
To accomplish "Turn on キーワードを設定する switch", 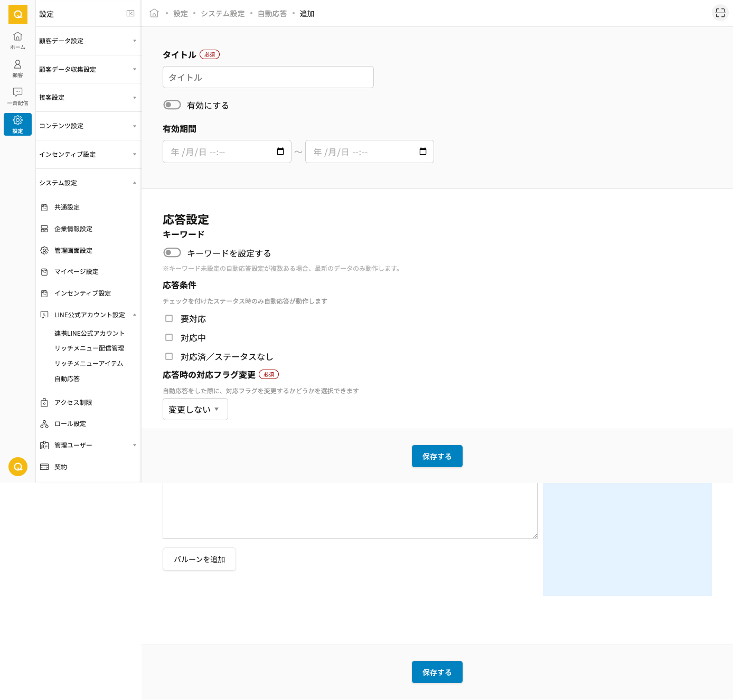I will point(172,253).
